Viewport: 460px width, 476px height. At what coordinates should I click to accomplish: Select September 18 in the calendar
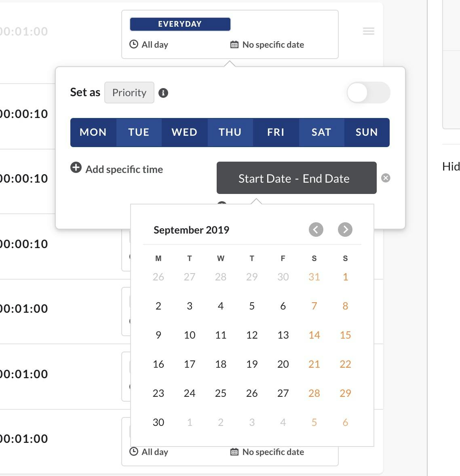point(221,364)
